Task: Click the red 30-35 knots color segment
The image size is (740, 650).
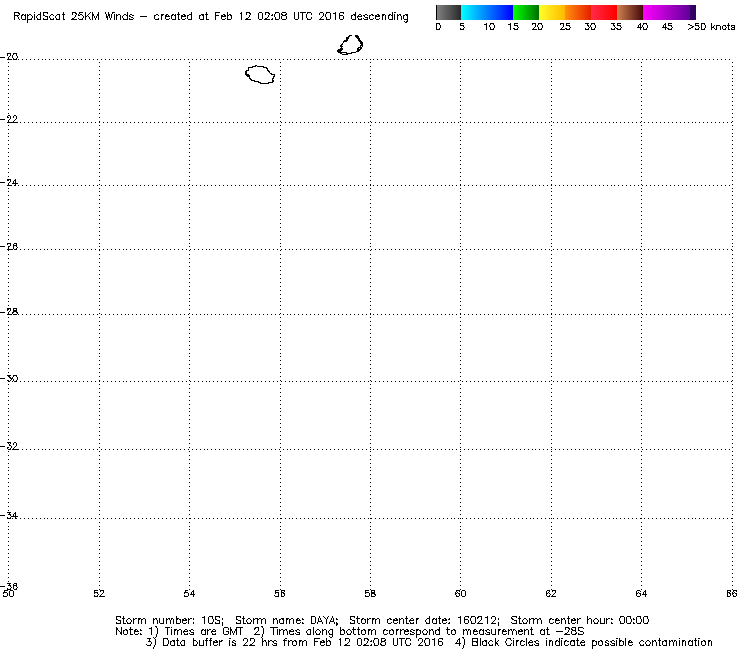Action: point(604,12)
